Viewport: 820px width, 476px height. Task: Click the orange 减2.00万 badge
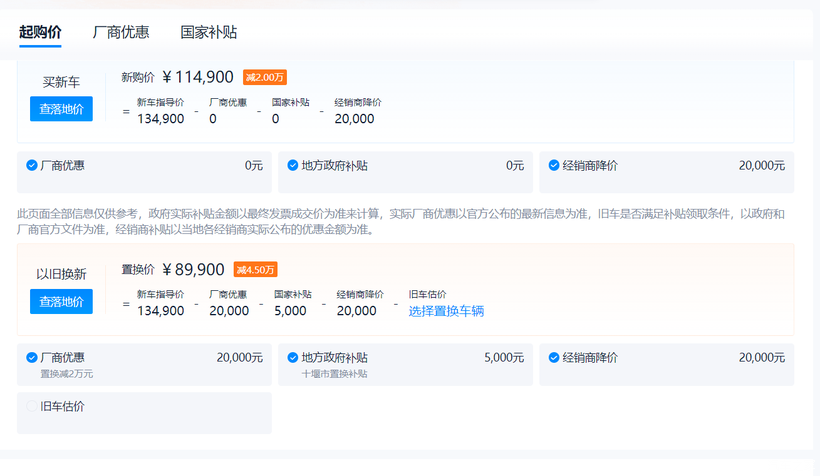coord(265,77)
